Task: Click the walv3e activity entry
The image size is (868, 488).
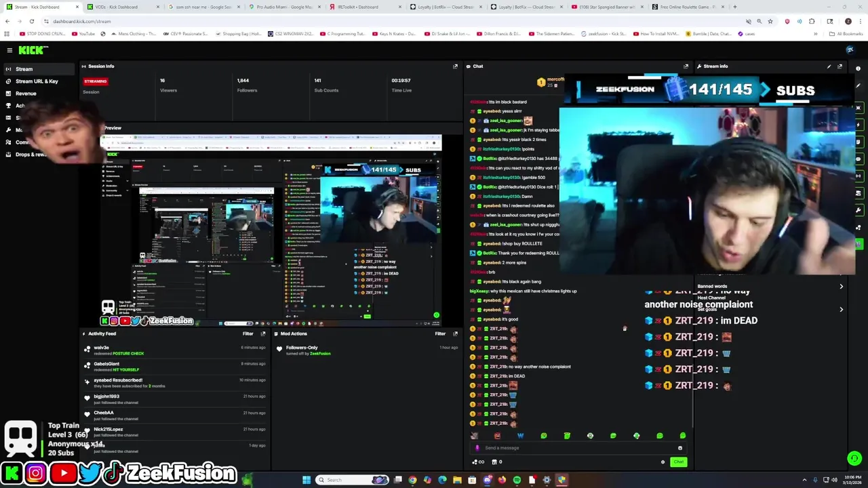Action: (176, 350)
